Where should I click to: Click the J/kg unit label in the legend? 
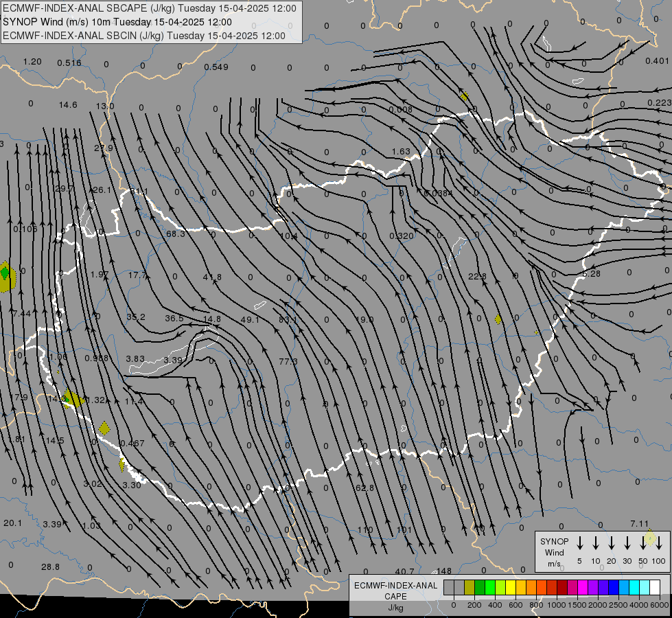coord(395,608)
